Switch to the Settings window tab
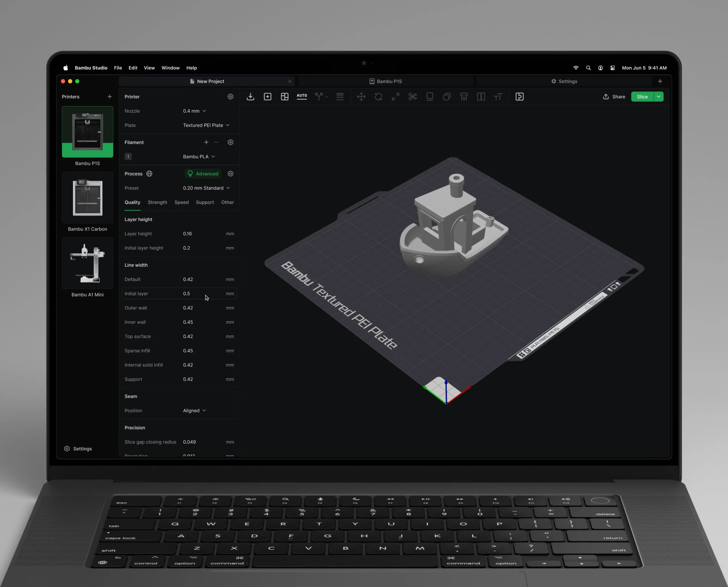Image resolution: width=728 pixels, height=587 pixels. [x=564, y=81]
